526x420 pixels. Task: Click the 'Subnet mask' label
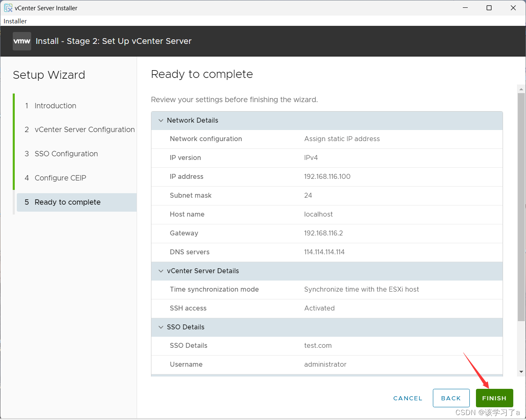click(191, 196)
